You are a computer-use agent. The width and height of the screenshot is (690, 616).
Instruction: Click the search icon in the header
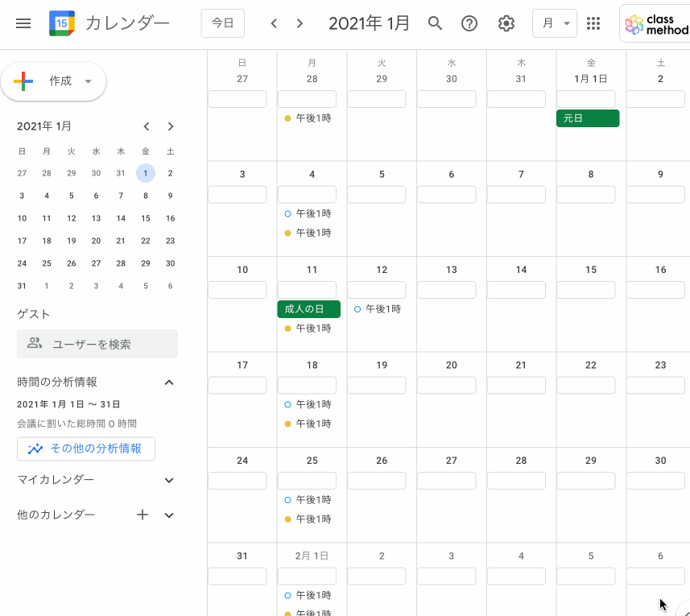pos(435,23)
